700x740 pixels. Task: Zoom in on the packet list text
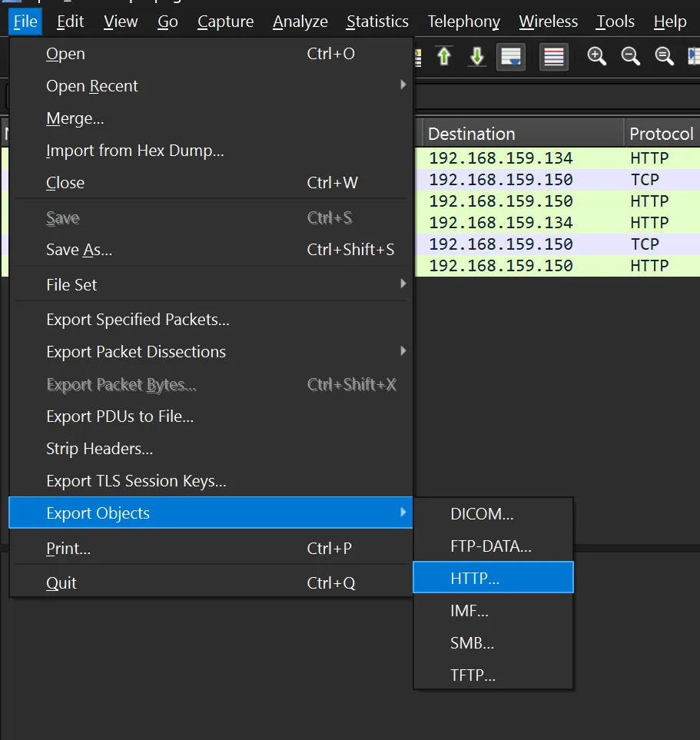tap(596, 57)
